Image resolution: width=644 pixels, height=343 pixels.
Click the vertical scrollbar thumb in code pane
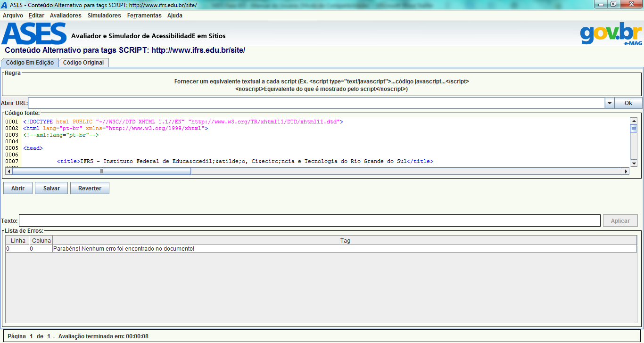(x=634, y=129)
